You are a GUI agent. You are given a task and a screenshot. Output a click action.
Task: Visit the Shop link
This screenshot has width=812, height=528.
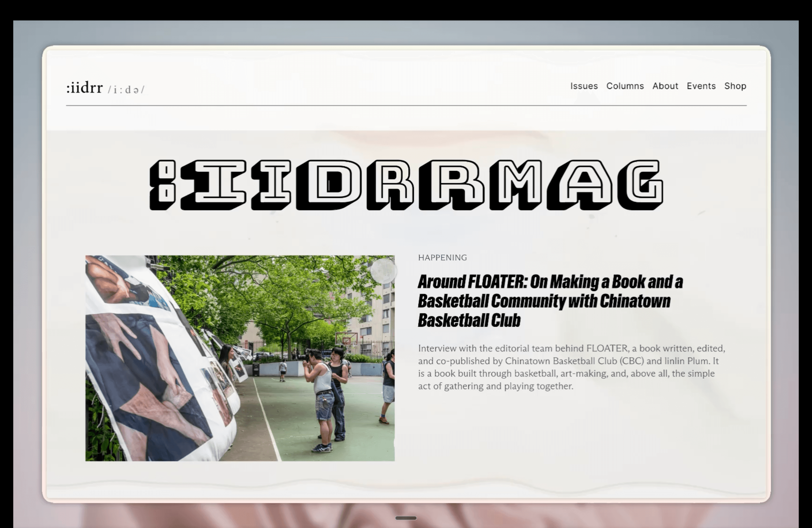[x=735, y=86]
